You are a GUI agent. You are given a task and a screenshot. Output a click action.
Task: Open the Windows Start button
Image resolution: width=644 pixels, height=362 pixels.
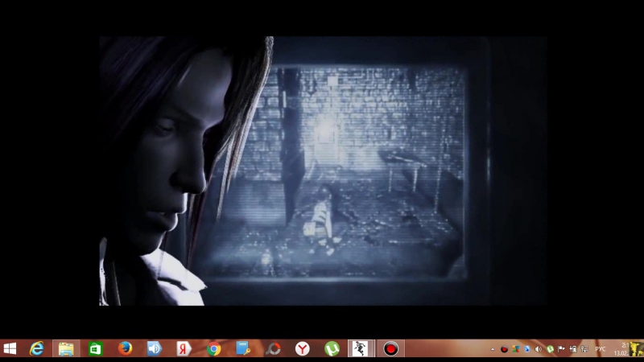pyautogui.click(x=10, y=349)
